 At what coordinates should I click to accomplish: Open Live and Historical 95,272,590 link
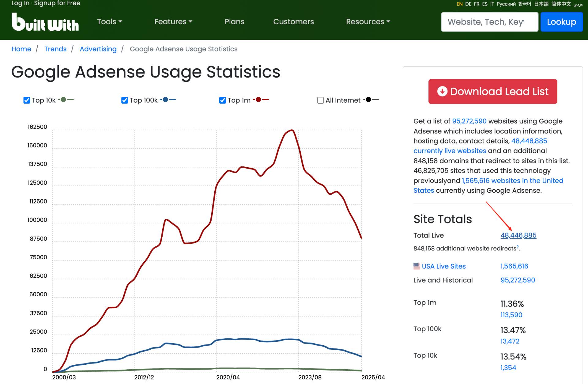[x=518, y=280]
